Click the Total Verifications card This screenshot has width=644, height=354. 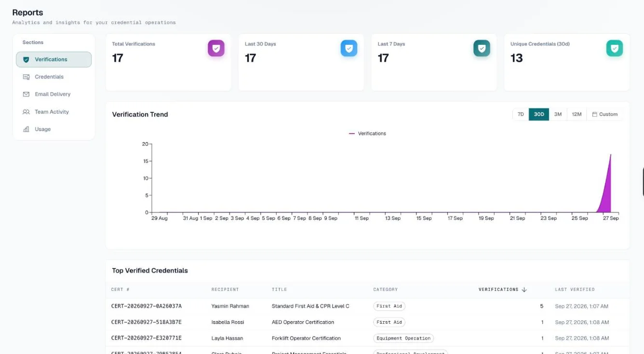(x=168, y=62)
